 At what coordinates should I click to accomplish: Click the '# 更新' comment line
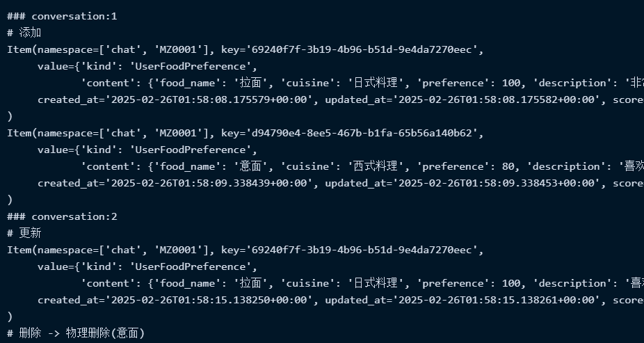tap(24, 233)
